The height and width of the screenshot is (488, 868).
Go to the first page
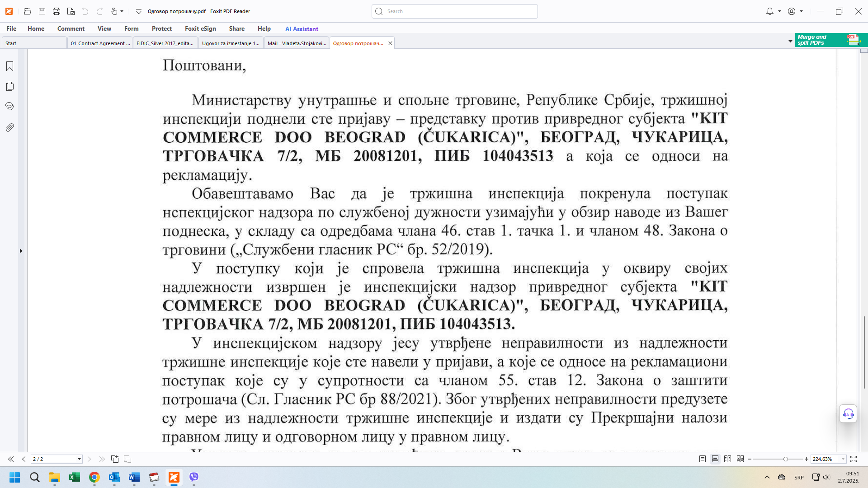[x=11, y=459]
